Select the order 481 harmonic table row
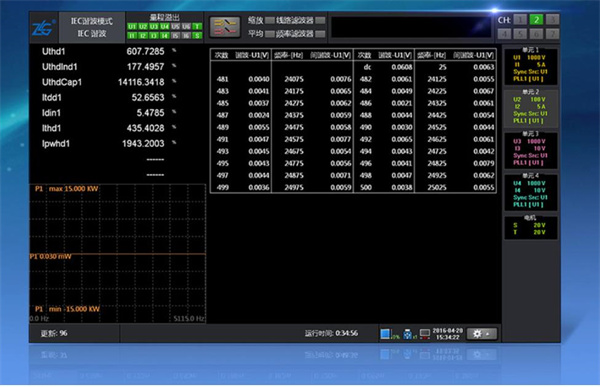This screenshot has width=600, height=387. click(x=282, y=79)
